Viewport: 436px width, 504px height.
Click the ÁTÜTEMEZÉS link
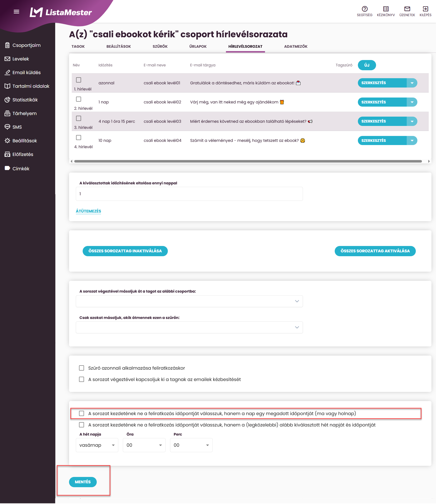pos(88,211)
